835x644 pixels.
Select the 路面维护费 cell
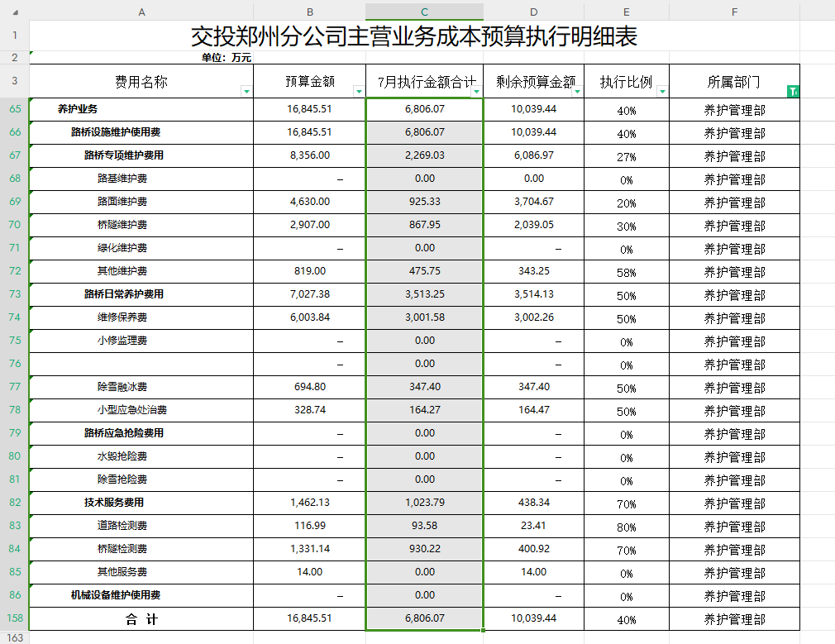(141, 202)
